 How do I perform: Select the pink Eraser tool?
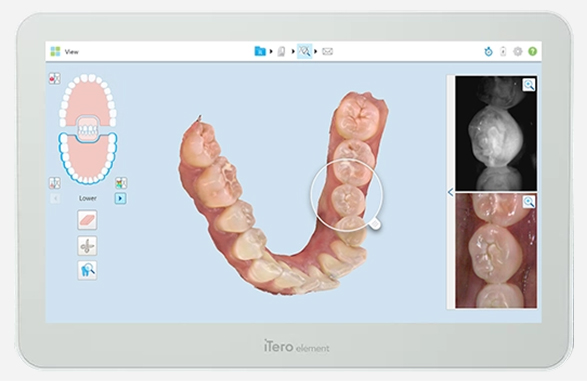click(x=87, y=220)
